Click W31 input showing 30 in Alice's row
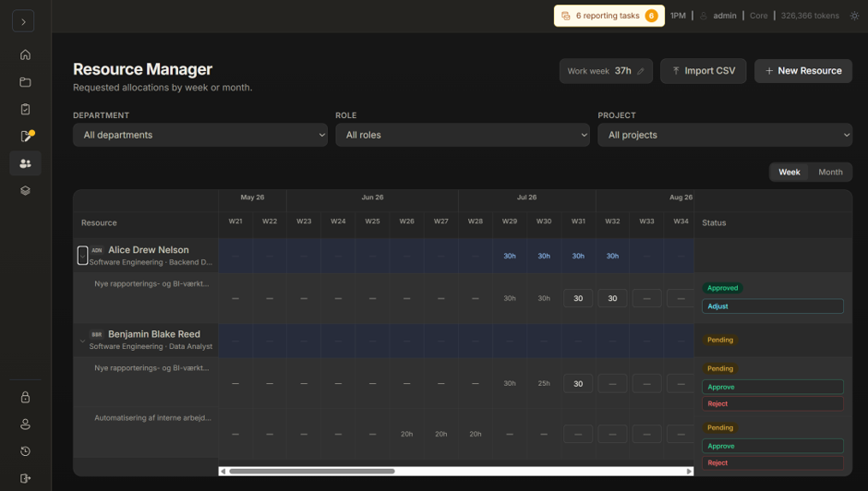Image resolution: width=868 pixels, height=491 pixels. pos(578,298)
